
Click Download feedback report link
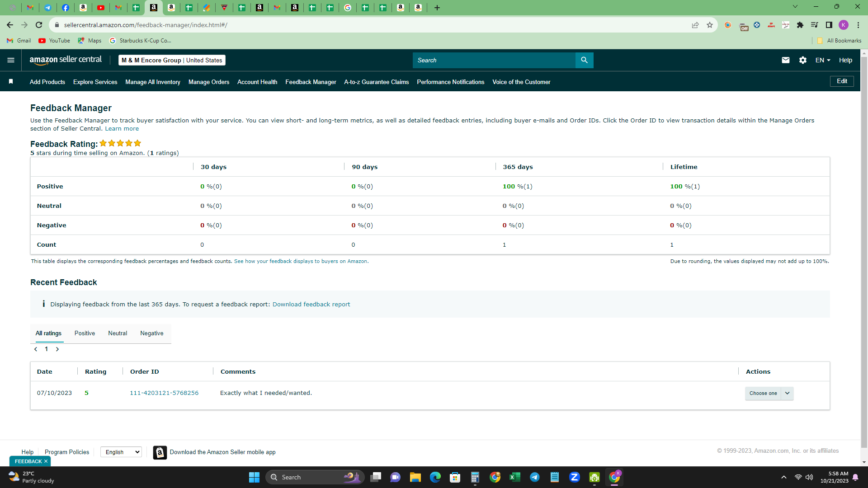(x=311, y=305)
